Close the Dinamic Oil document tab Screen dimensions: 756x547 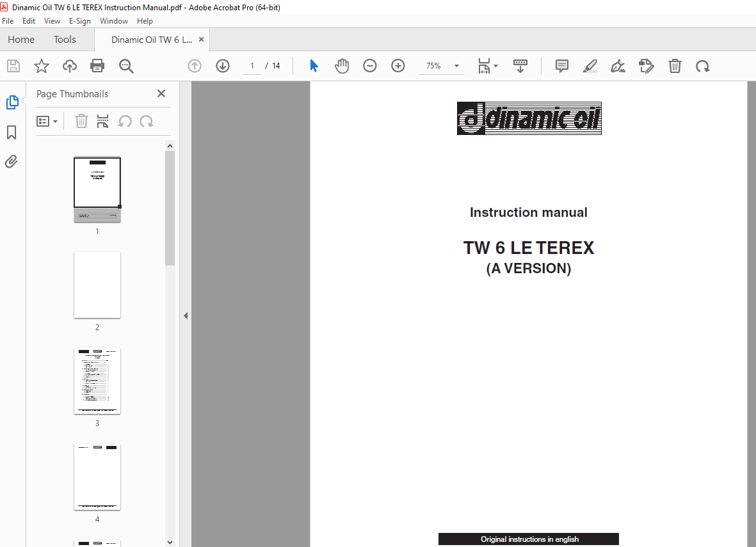[x=201, y=40]
